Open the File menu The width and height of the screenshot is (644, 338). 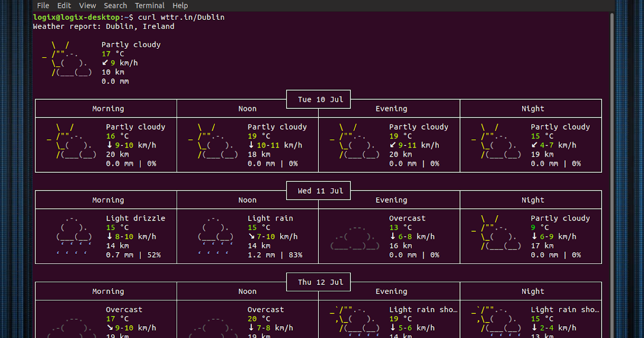pyautogui.click(x=42, y=5)
